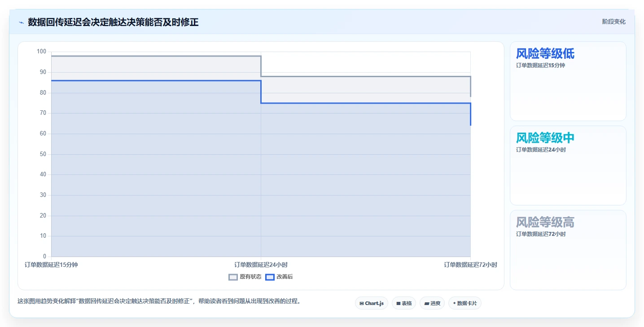
Task: Click the 数据卡片 tag's small icon
Action: [x=454, y=303]
